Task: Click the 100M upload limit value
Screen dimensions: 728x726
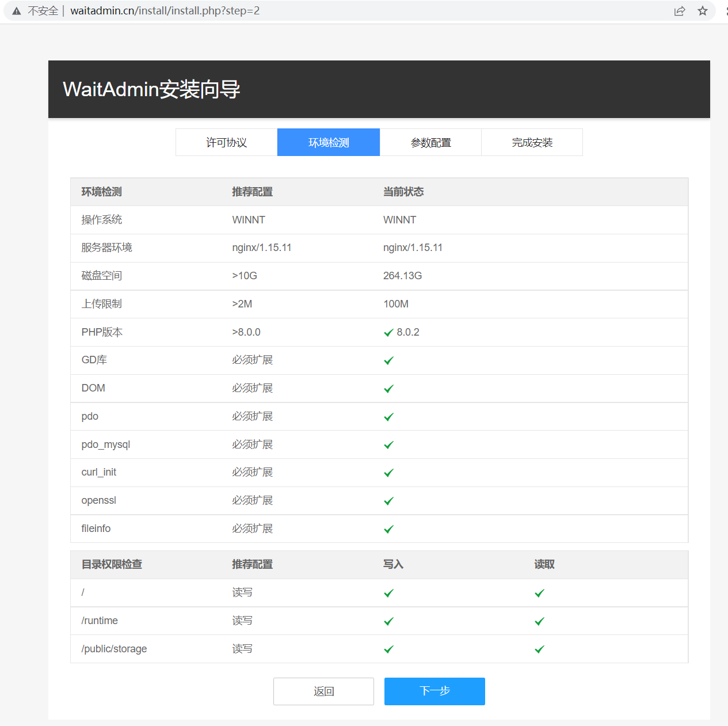Action: (396, 304)
